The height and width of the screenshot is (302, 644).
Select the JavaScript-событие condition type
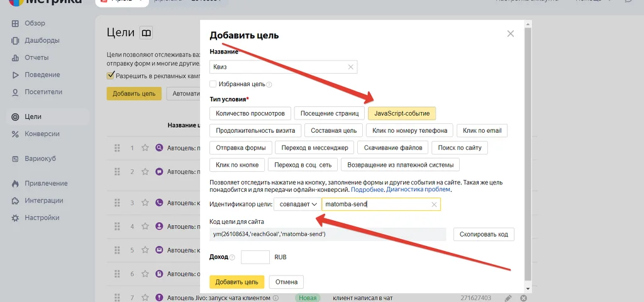(402, 113)
